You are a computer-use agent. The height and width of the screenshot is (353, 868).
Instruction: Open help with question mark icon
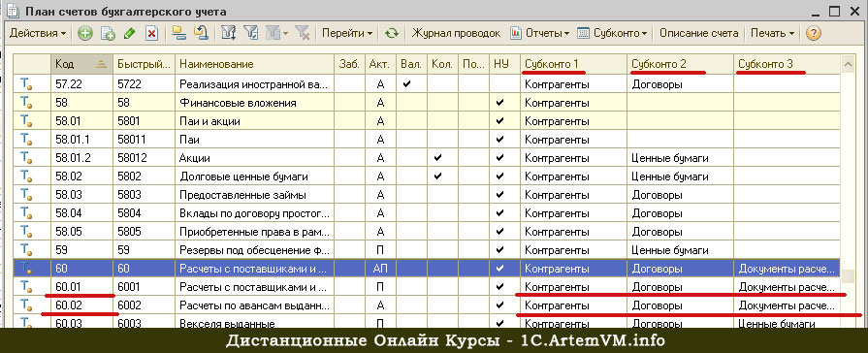pyautogui.click(x=813, y=33)
